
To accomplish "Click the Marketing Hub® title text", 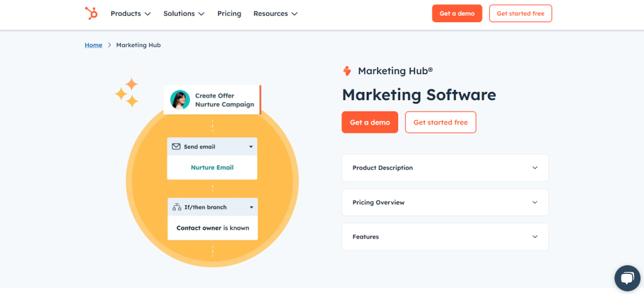I will [396, 71].
